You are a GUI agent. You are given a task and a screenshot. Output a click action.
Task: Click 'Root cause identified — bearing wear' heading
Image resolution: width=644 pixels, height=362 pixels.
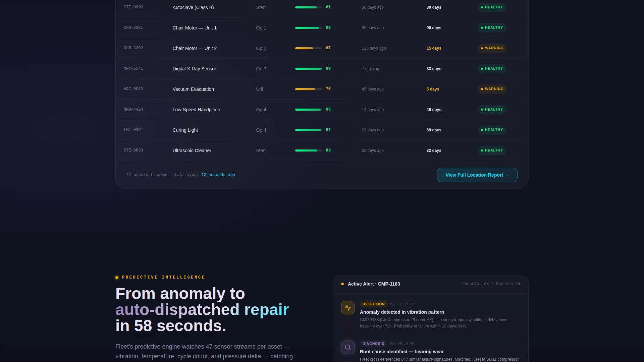401,352
